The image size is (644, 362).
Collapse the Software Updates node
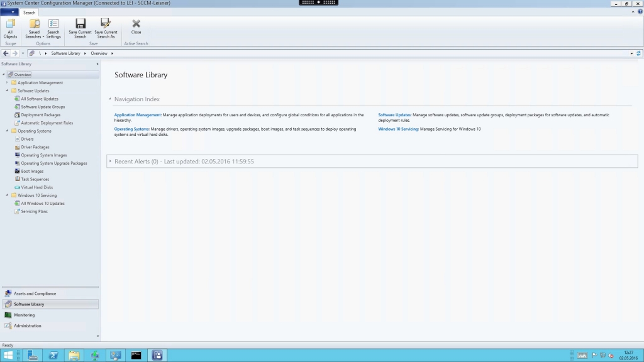click(7, 90)
